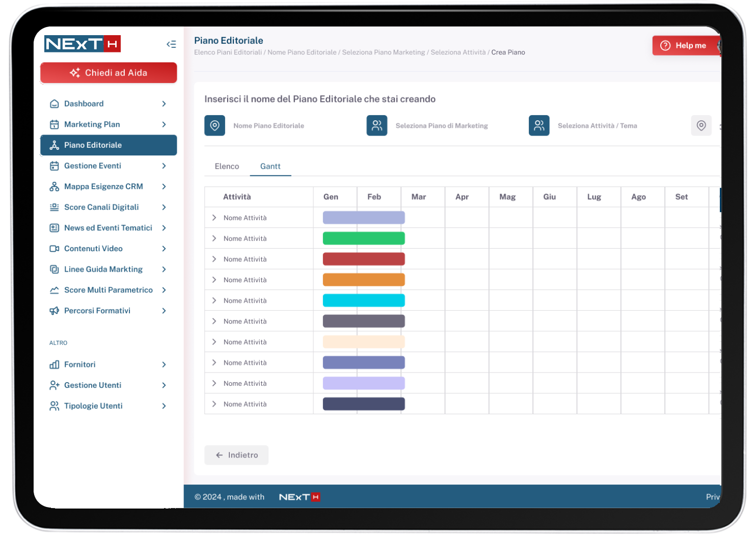Collapse the sidebar using the menu-fold icon

171,44
